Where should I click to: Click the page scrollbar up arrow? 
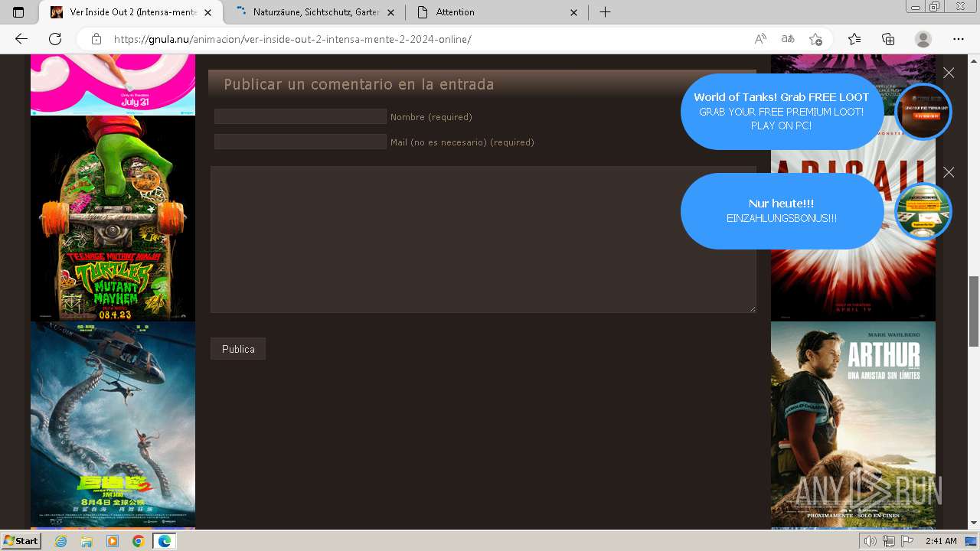(974, 60)
